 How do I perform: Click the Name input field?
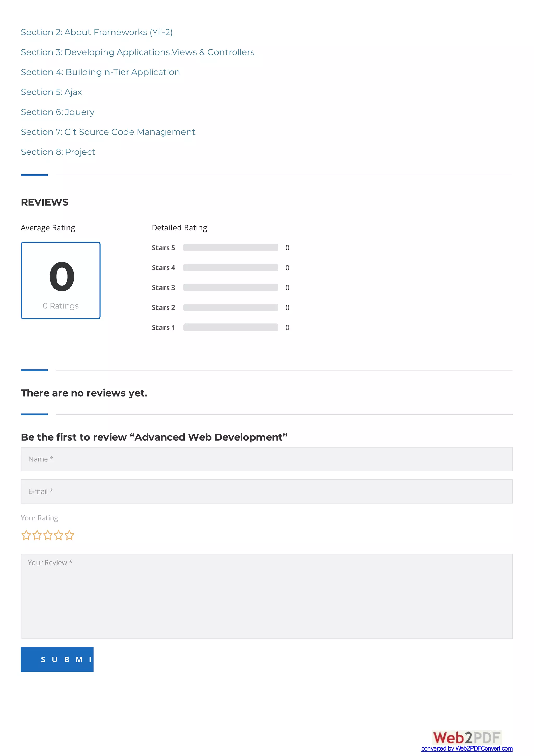tap(266, 459)
